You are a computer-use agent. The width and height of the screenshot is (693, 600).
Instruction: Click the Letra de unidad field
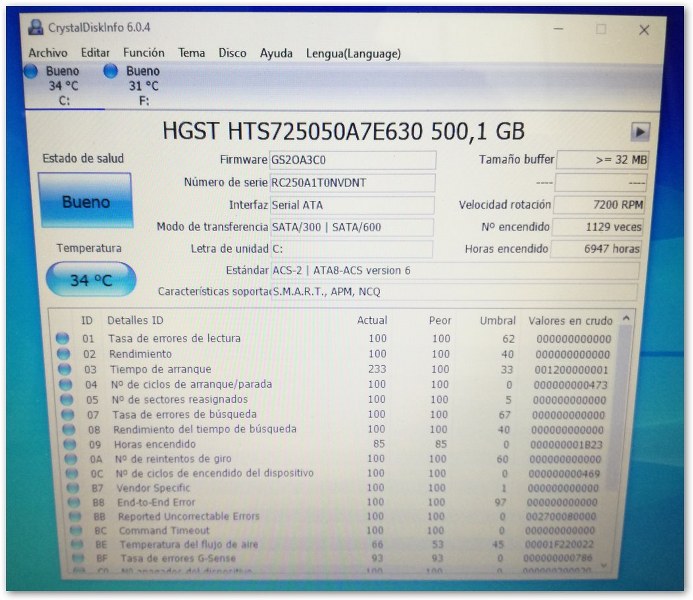[x=350, y=249]
